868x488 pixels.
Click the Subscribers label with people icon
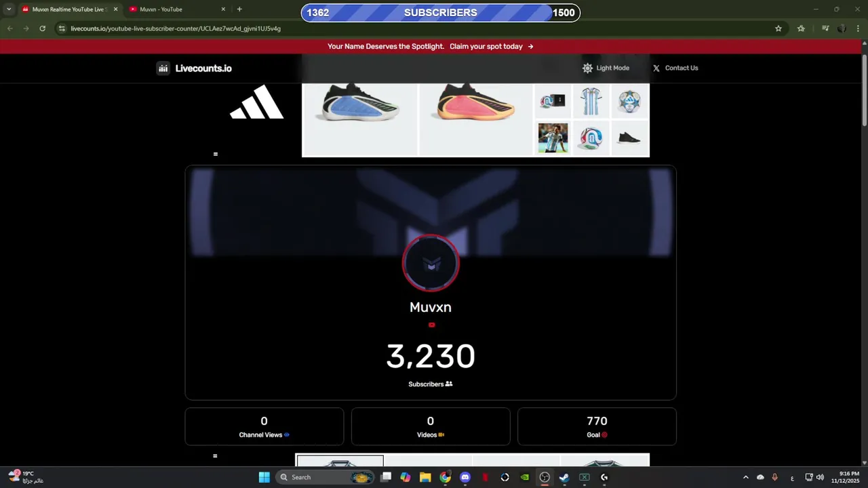[431, 384]
